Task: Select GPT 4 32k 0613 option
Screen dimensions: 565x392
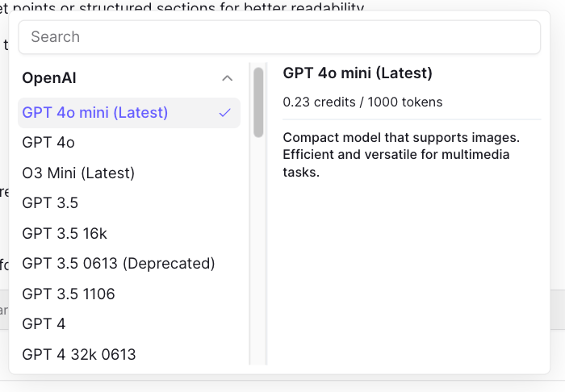Action: 129,354
